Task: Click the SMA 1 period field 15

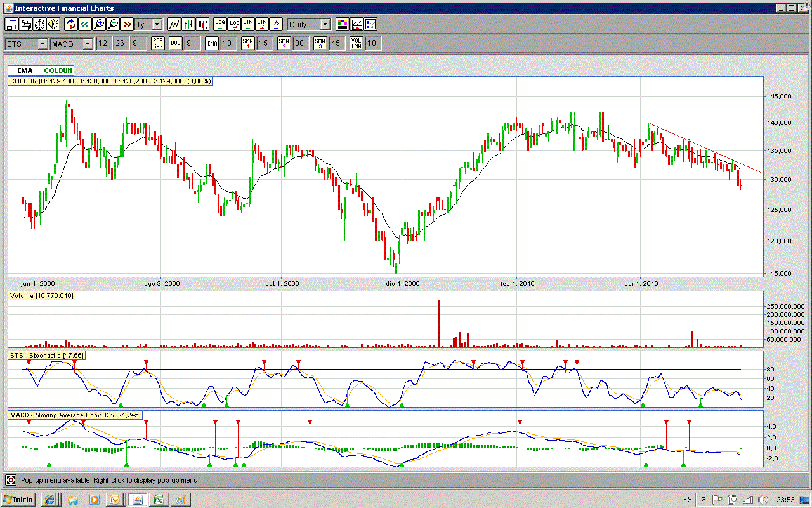Action: (264, 43)
